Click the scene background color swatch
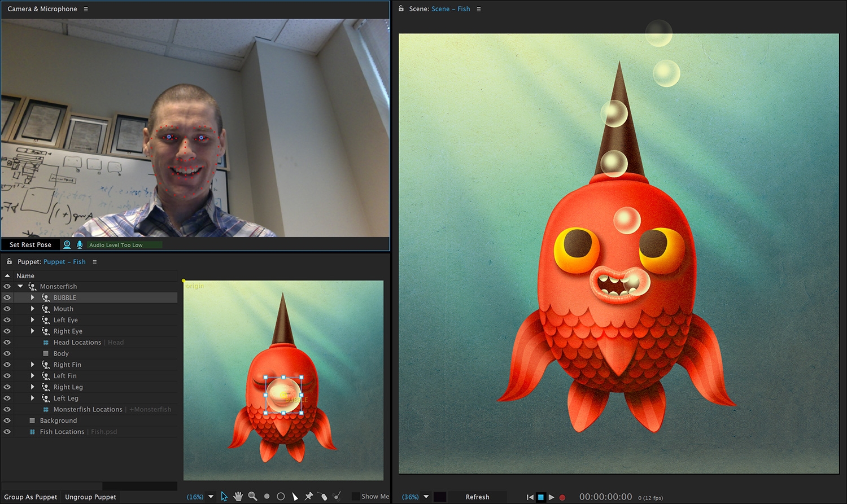 (x=440, y=497)
